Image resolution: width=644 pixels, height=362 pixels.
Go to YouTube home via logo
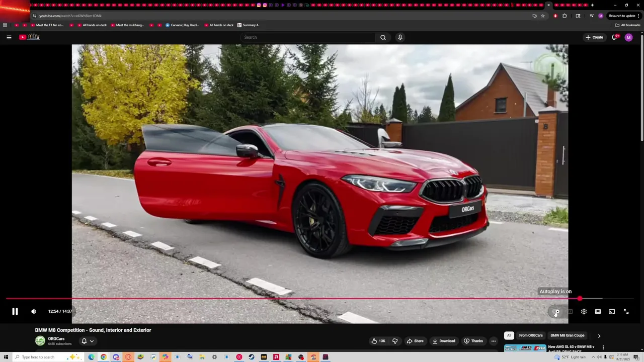coord(29,37)
